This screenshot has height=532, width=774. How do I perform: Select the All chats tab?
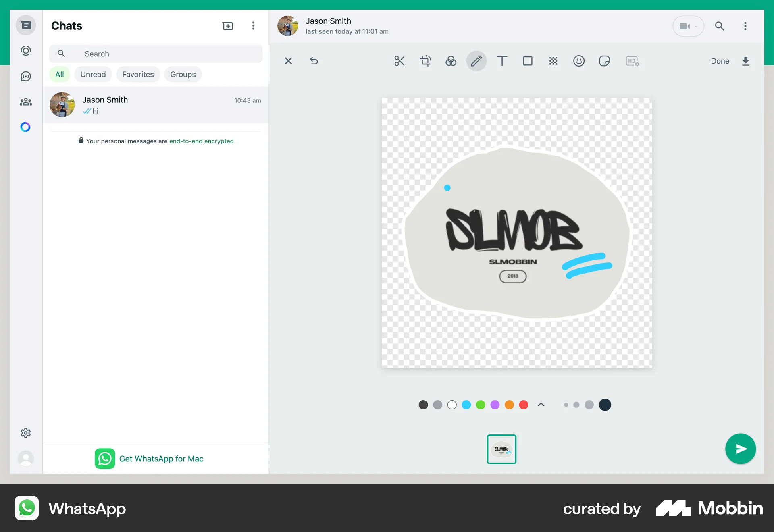tap(59, 74)
